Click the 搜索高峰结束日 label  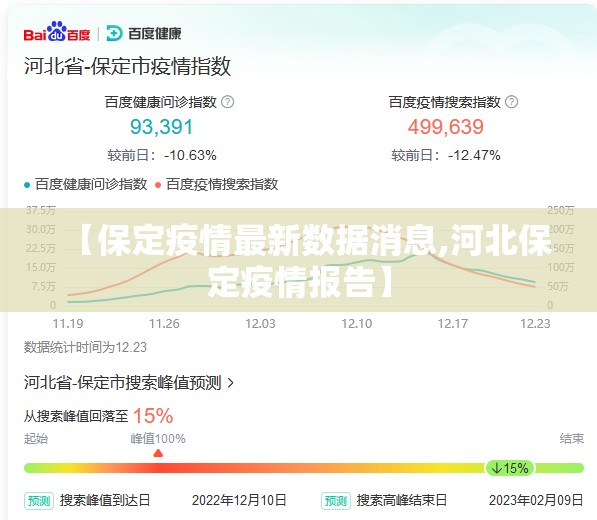click(402, 500)
